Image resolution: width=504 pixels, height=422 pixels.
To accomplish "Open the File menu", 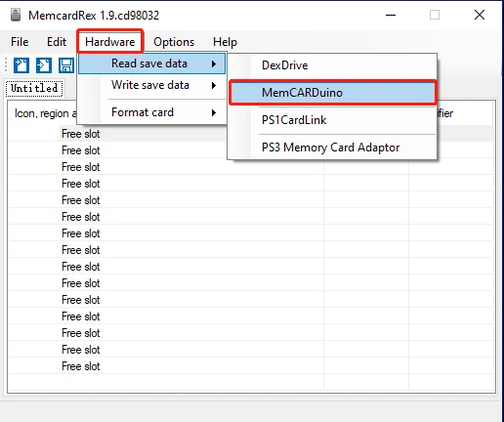I will [20, 42].
